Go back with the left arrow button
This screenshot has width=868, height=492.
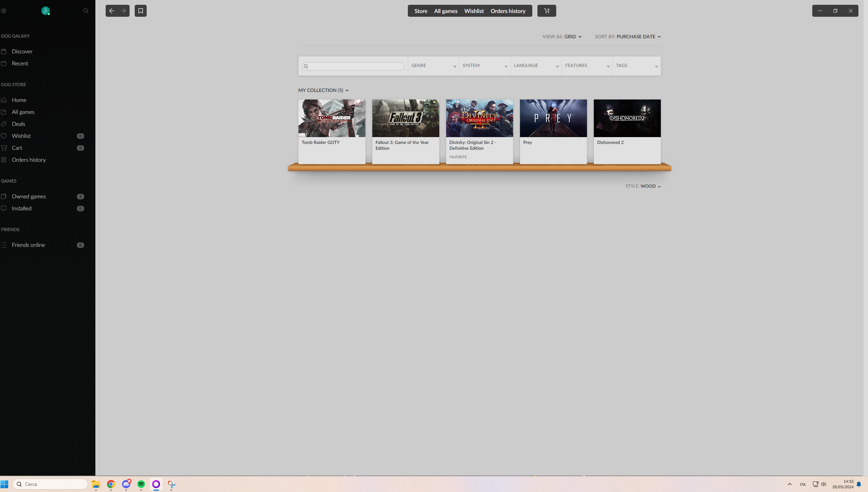[x=111, y=11]
